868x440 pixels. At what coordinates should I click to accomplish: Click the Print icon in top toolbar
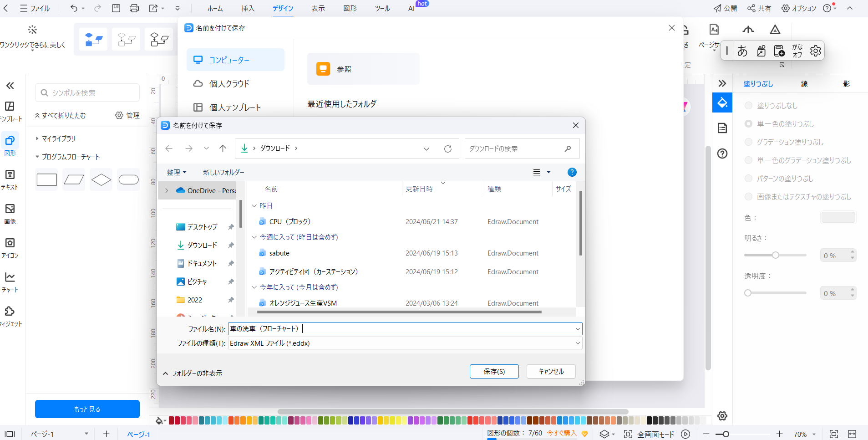(x=134, y=8)
